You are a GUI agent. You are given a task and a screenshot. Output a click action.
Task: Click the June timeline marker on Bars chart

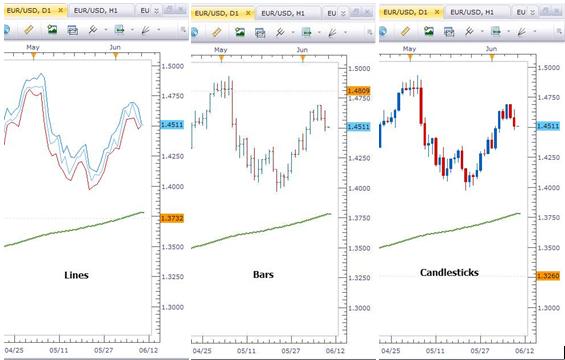pyautogui.click(x=303, y=59)
